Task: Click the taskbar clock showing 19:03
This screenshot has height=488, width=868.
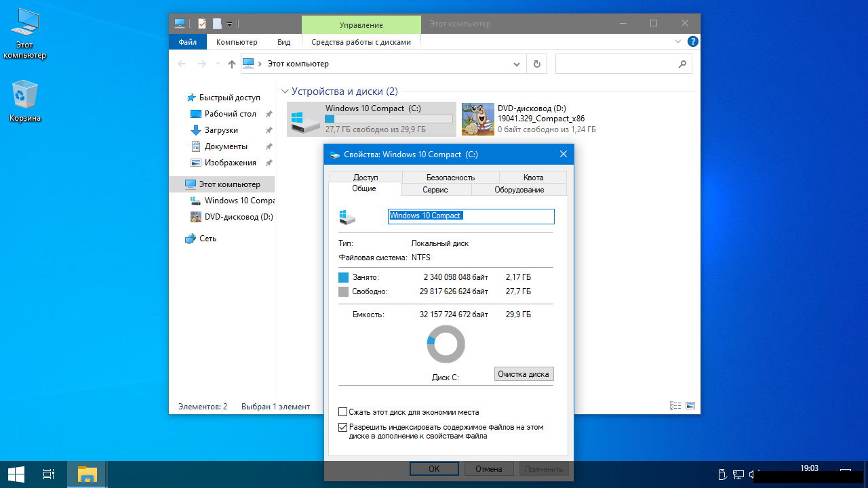Action: click(809, 468)
